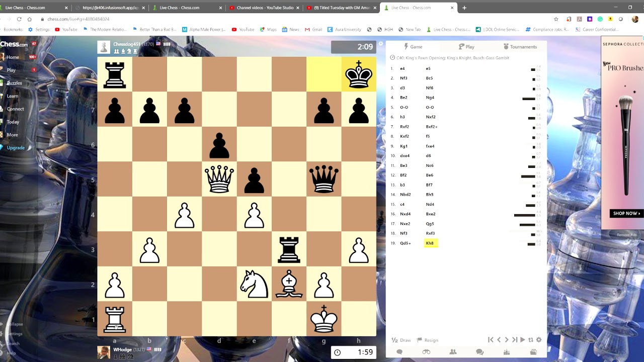Flip the board icon
644x362 pixels.
pyautogui.click(x=531, y=340)
